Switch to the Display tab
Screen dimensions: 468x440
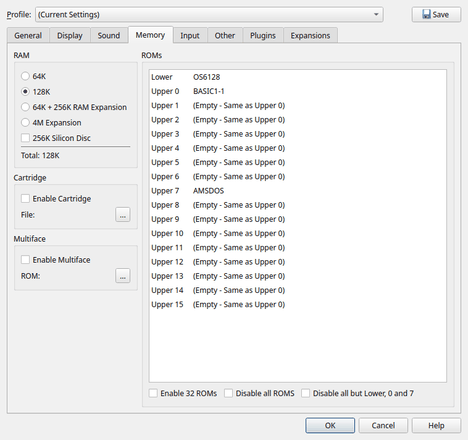70,35
